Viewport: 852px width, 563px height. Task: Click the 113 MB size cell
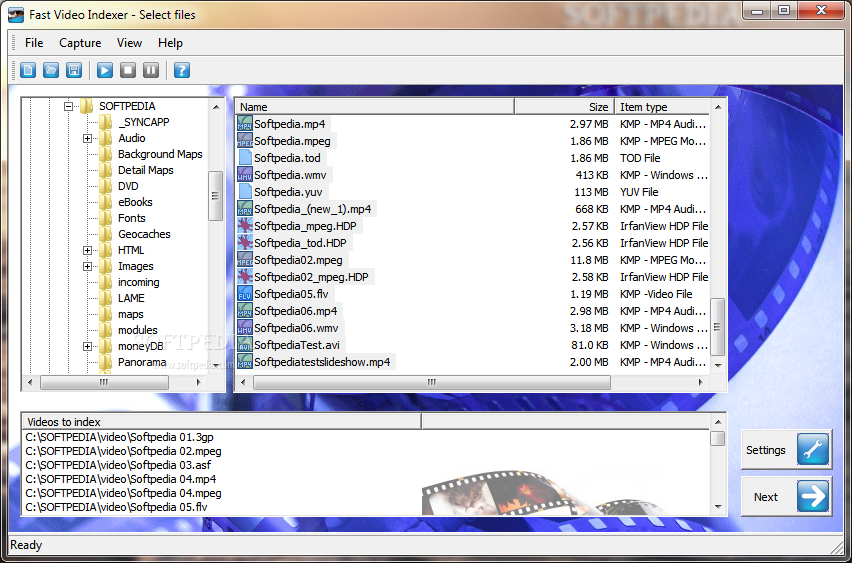(x=591, y=192)
